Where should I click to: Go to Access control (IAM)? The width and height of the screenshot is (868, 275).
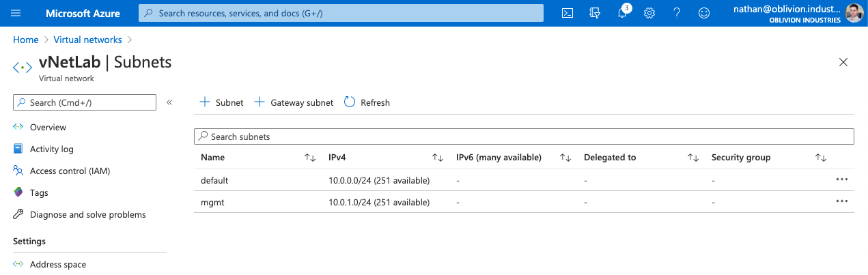70,171
